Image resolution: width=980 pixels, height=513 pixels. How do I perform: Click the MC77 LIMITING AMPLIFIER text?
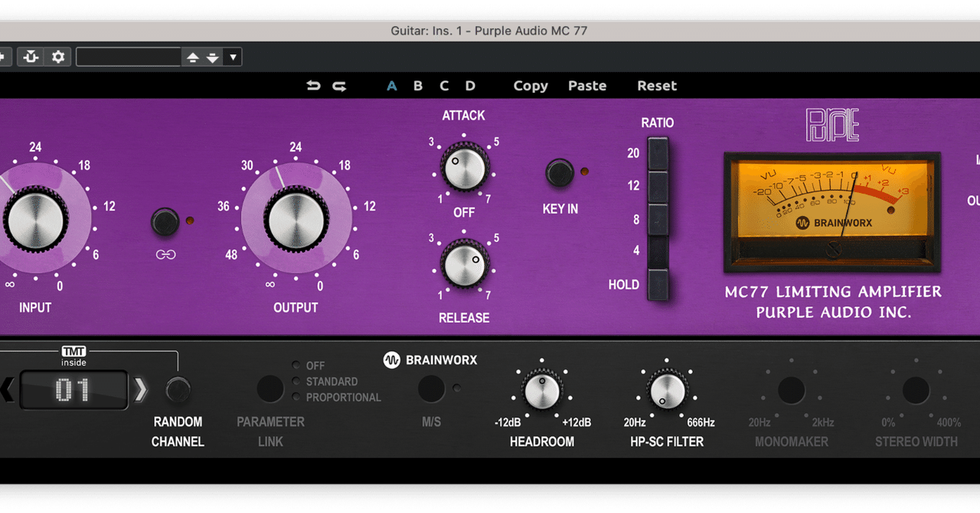(833, 292)
